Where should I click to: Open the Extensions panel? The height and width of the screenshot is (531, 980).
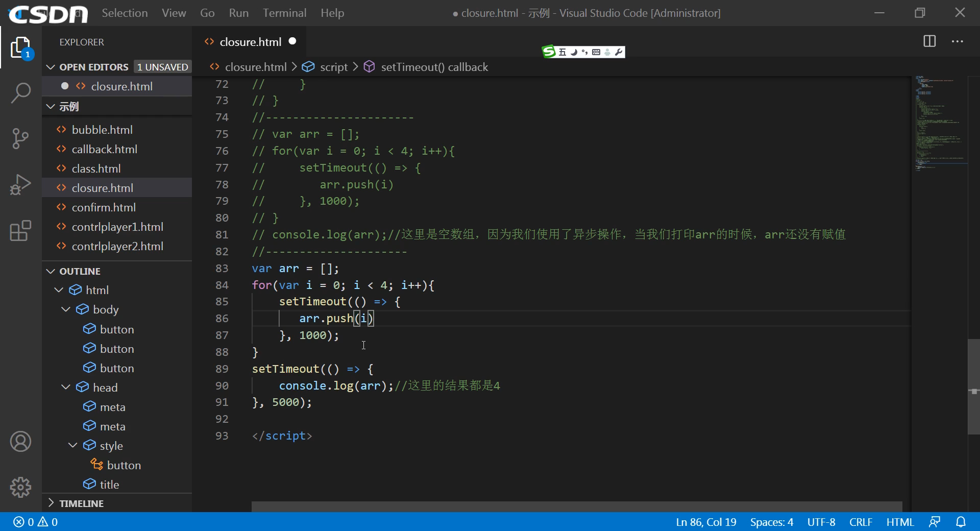pyautogui.click(x=20, y=231)
